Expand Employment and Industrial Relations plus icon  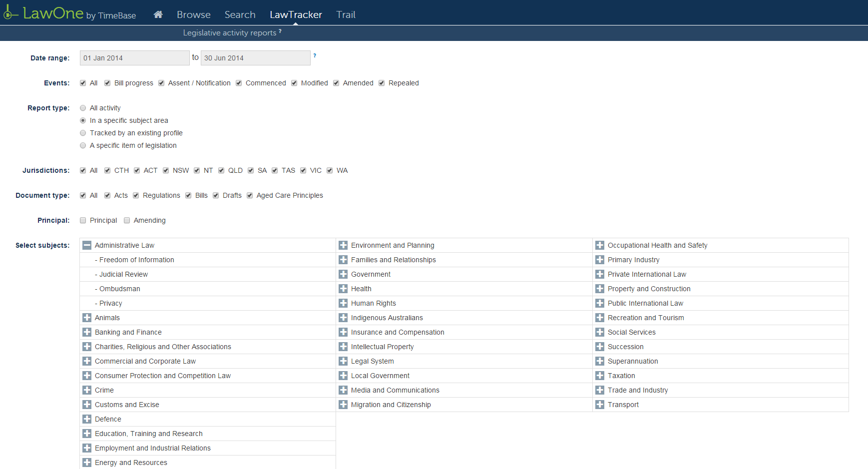(x=87, y=448)
